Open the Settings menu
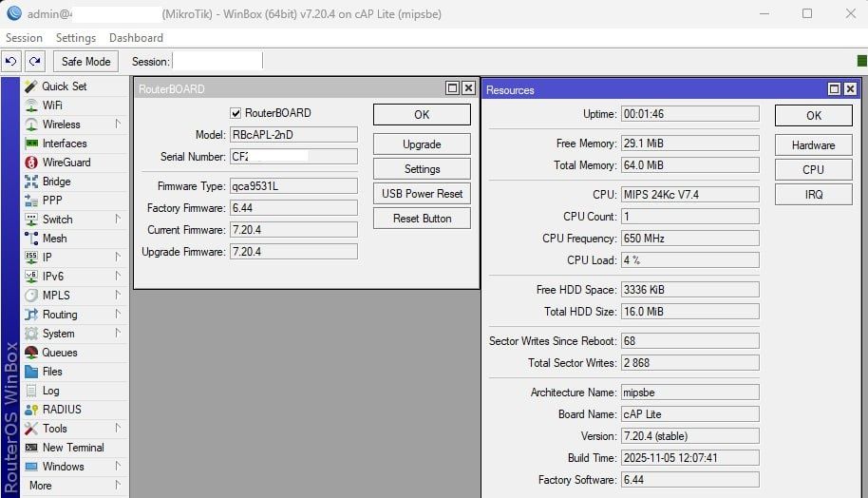Image resolution: width=868 pixels, height=498 pixels. [76, 38]
